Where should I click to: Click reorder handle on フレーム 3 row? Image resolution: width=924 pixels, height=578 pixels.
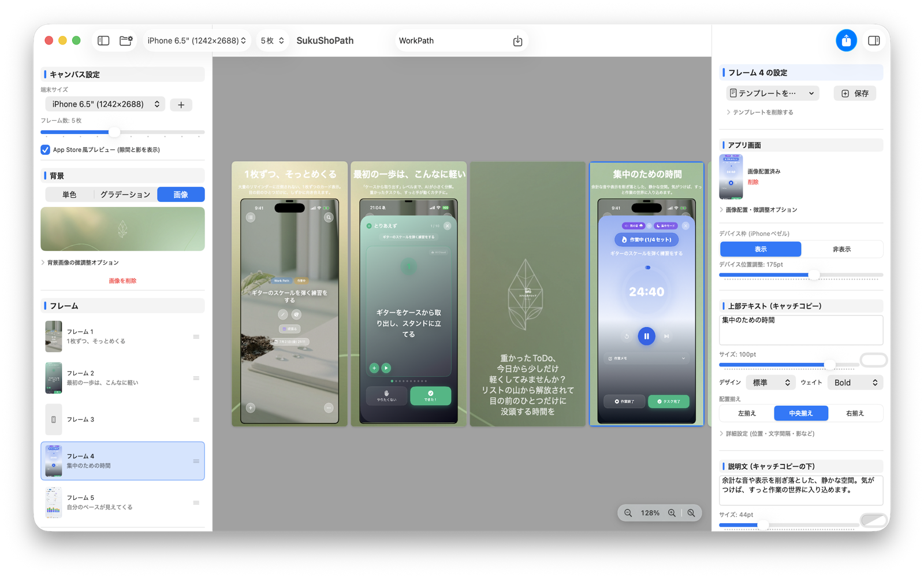[196, 420]
